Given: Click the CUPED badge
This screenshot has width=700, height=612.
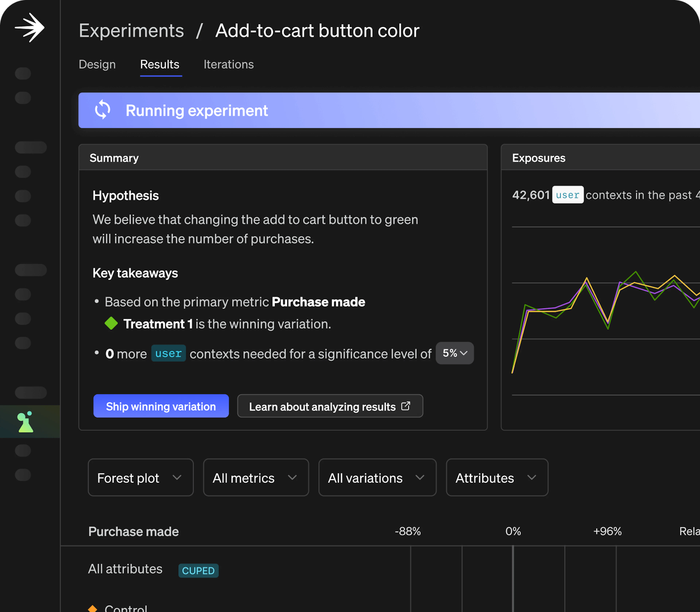Looking at the screenshot, I should click(x=198, y=570).
